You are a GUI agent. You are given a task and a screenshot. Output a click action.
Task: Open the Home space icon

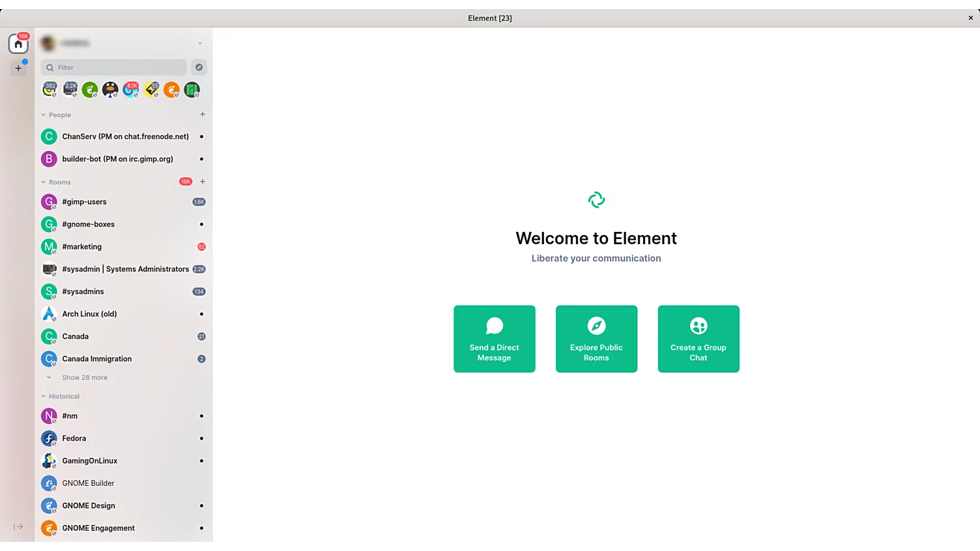click(x=18, y=44)
